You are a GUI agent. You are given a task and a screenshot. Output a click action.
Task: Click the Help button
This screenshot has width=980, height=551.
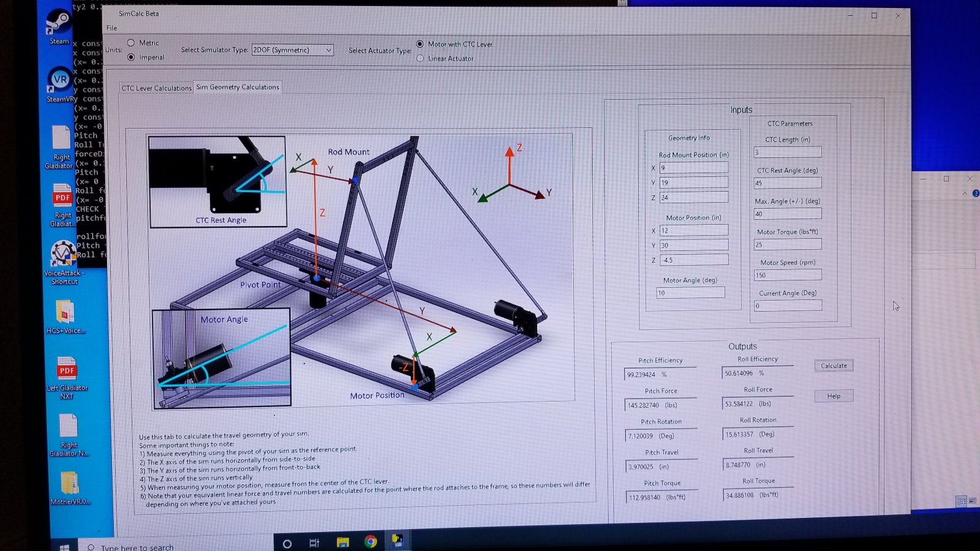[834, 396]
